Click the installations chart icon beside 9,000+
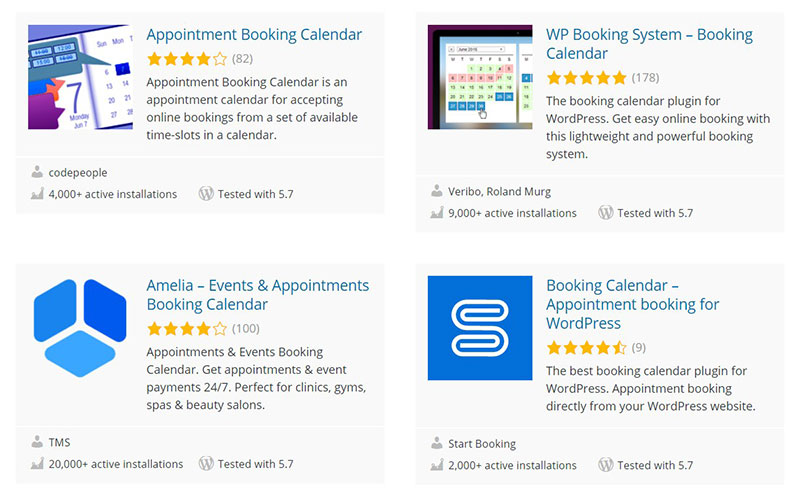 437,213
